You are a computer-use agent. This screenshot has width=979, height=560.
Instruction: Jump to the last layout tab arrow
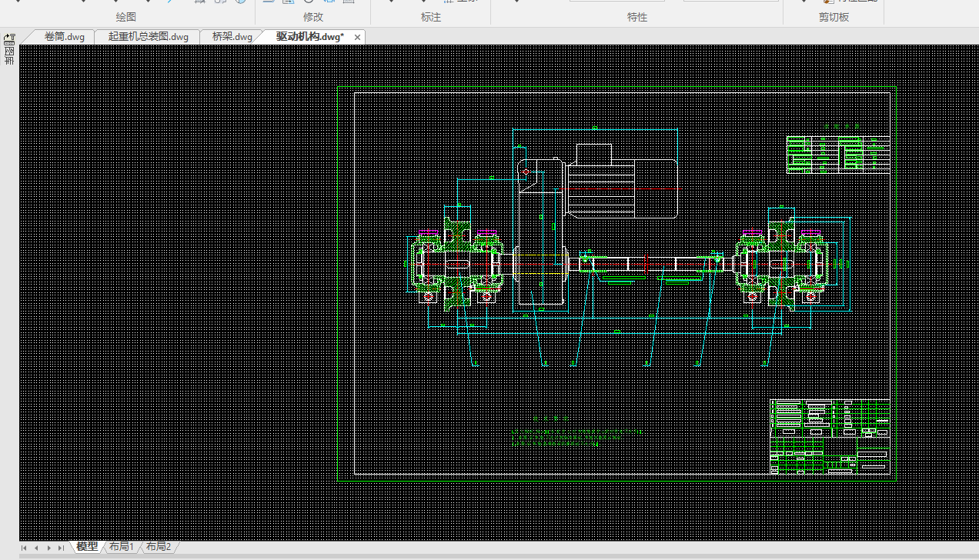(61, 548)
